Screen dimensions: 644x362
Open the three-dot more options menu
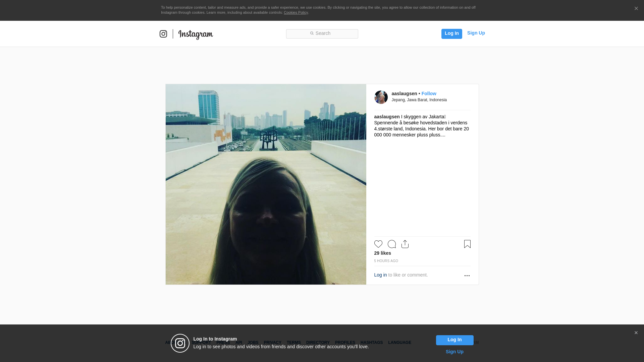[x=467, y=276]
